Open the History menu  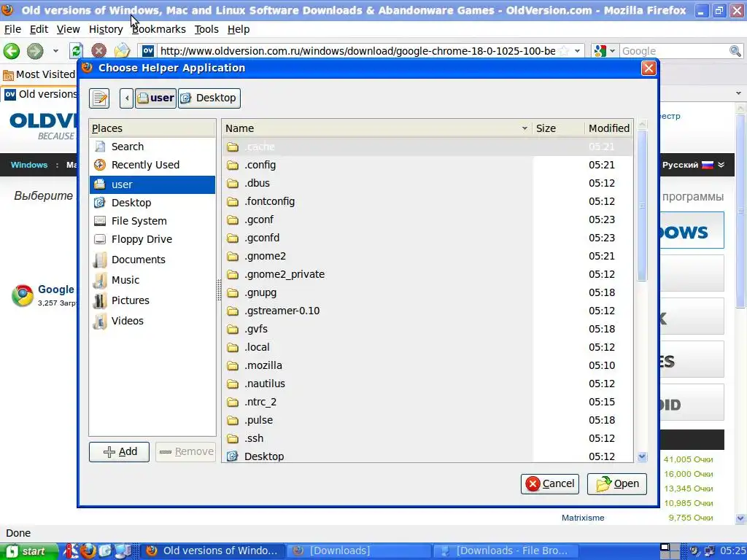pos(106,29)
